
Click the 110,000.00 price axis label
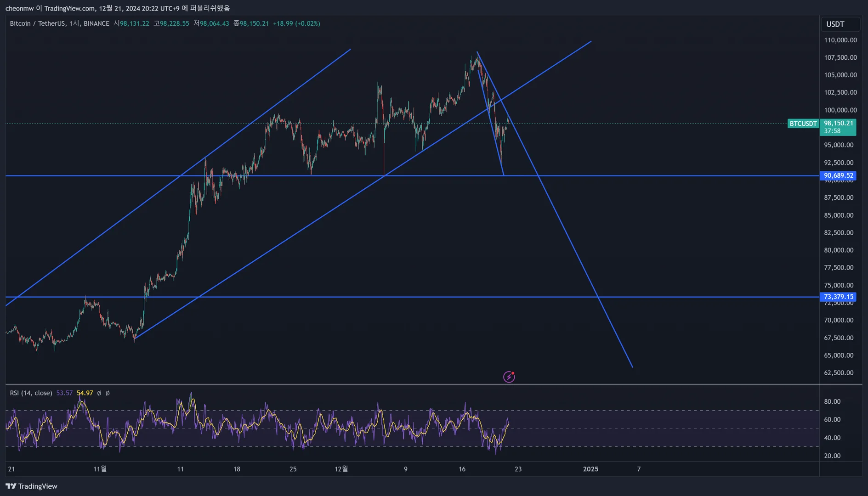click(x=840, y=40)
